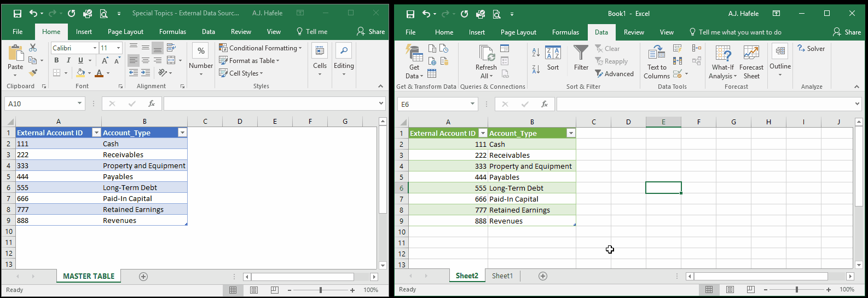Click Ribbon Display Options in Book1 titlebar
This screenshot has width=868, height=298.
click(776, 14)
